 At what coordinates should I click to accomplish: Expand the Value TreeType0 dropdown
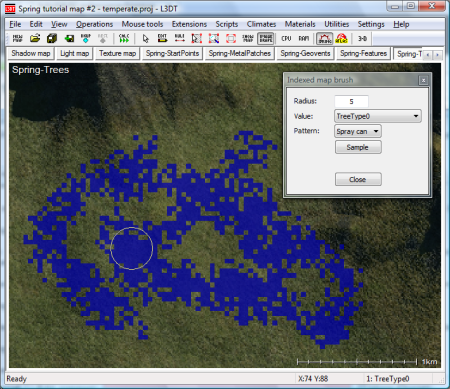coord(378,116)
